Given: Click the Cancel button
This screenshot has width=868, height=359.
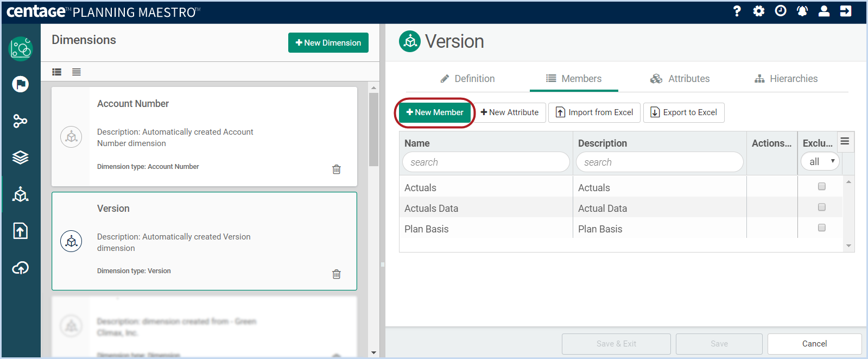Looking at the screenshot, I should 815,344.
